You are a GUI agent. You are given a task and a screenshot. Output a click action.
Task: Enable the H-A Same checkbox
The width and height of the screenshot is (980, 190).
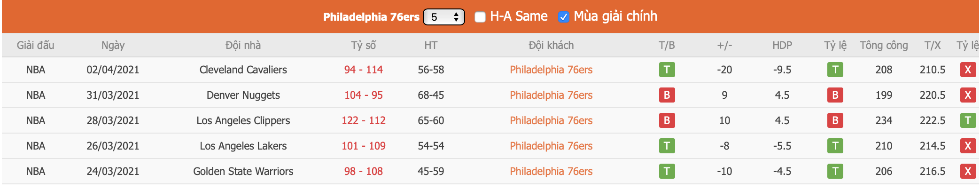tap(480, 17)
